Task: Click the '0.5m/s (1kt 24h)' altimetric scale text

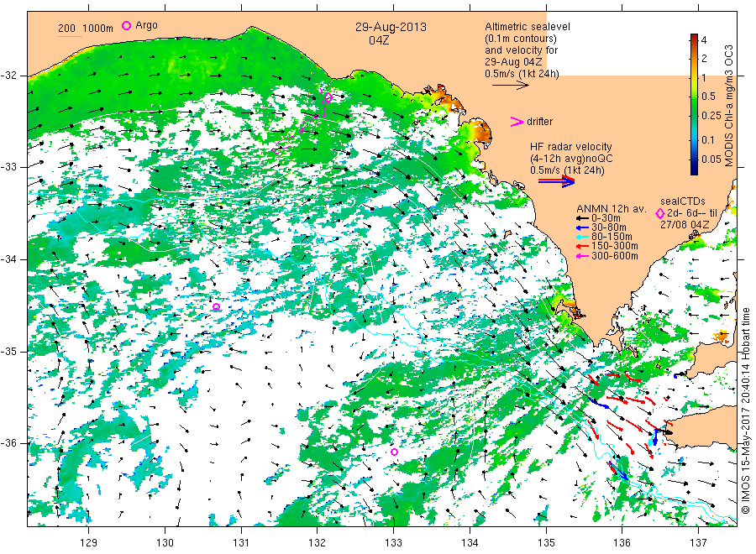Action: [x=522, y=74]
